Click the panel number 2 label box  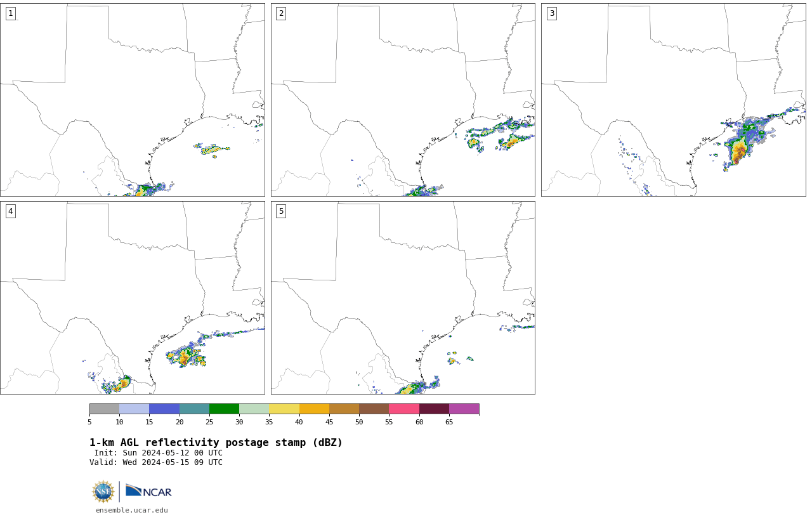(x=281, y=13)
